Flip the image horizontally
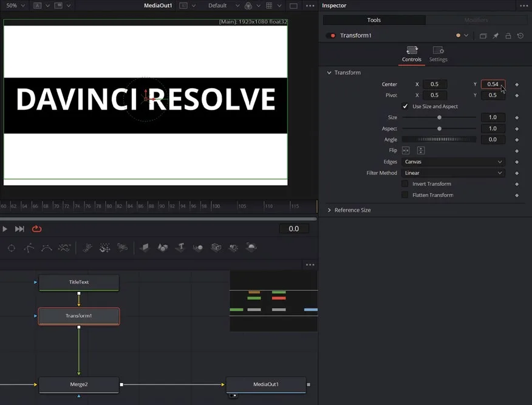 point(406,151)
